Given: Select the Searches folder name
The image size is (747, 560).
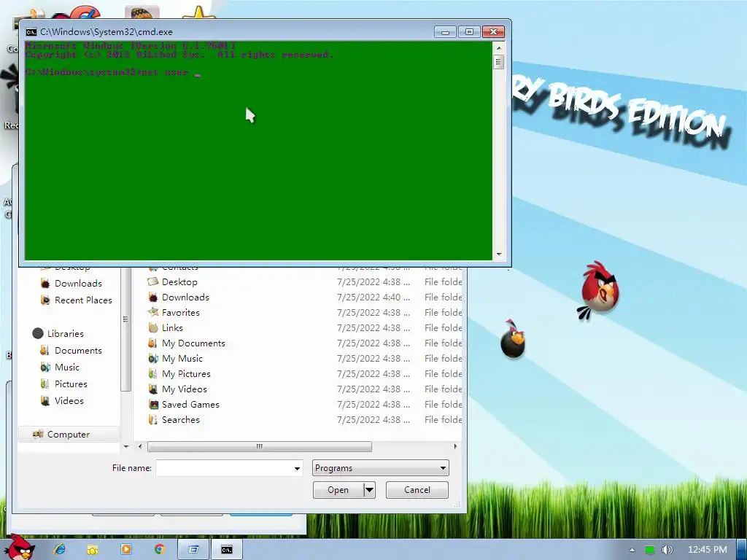Looking at the screenshot, I should click(181, 419).
